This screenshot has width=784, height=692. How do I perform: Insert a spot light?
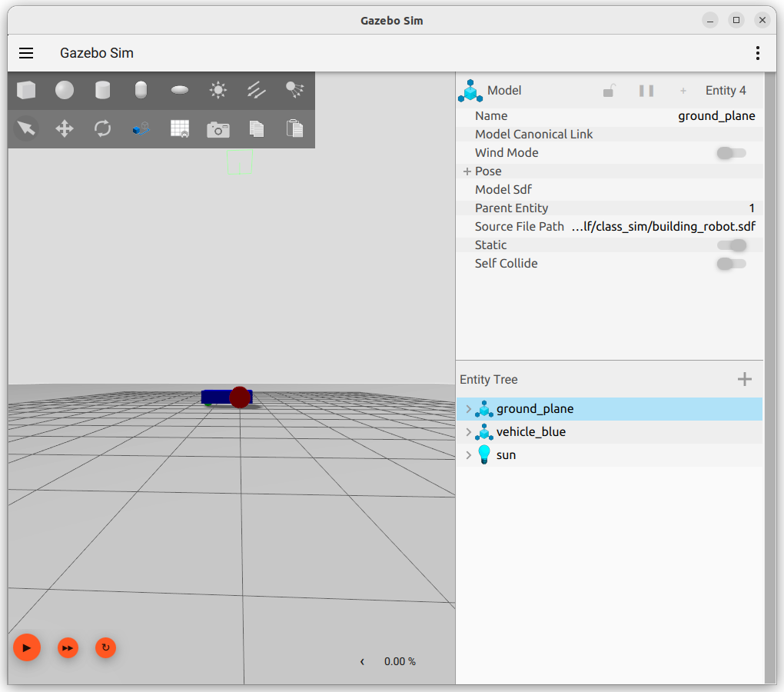294,91
